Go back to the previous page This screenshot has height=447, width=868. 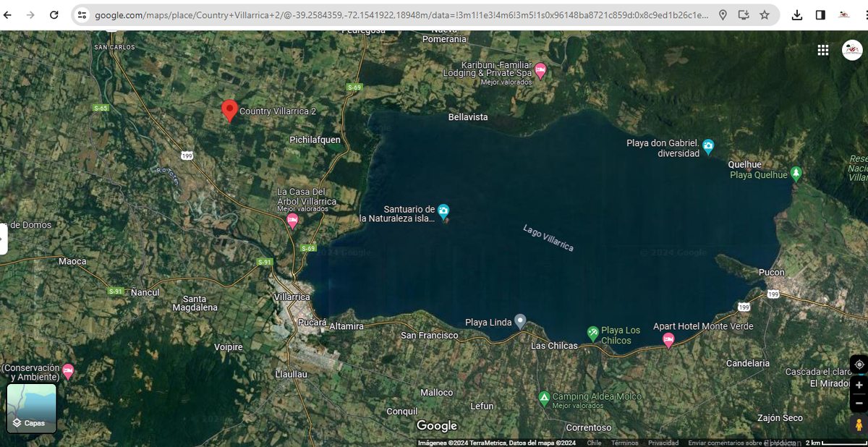point(9,14)
